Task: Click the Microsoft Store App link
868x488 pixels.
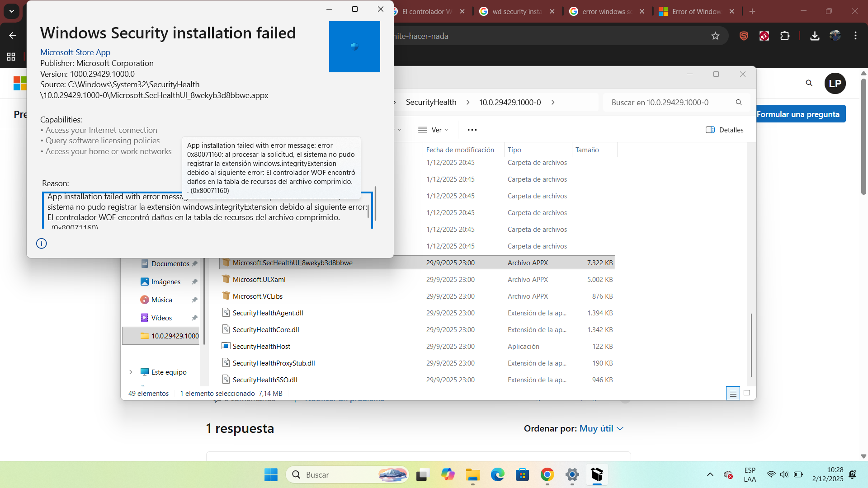Action: pyautogui.click(x=75, y=52)
